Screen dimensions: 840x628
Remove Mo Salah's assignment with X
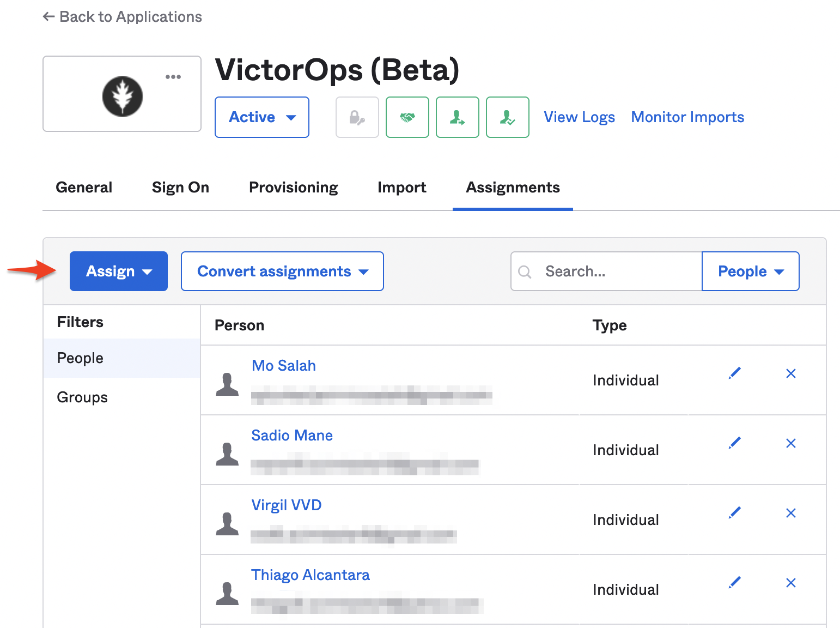pyautogui.click(x=790, y=373)
